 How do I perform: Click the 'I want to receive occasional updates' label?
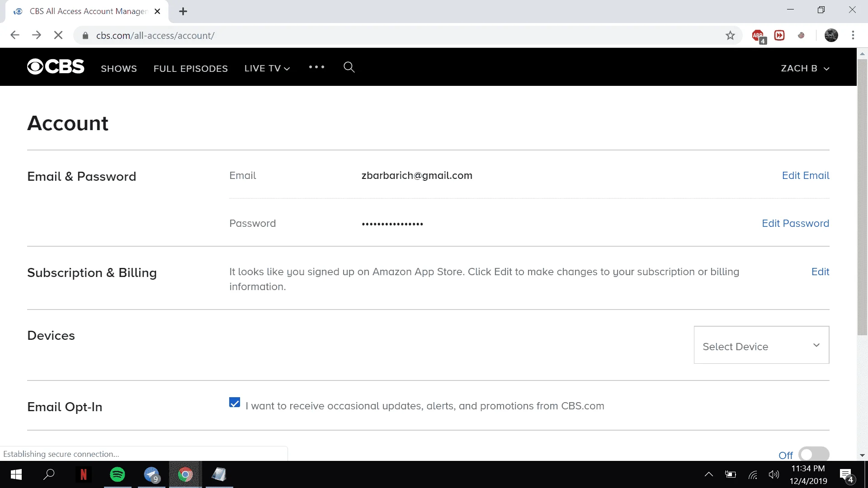coord(425,406)
